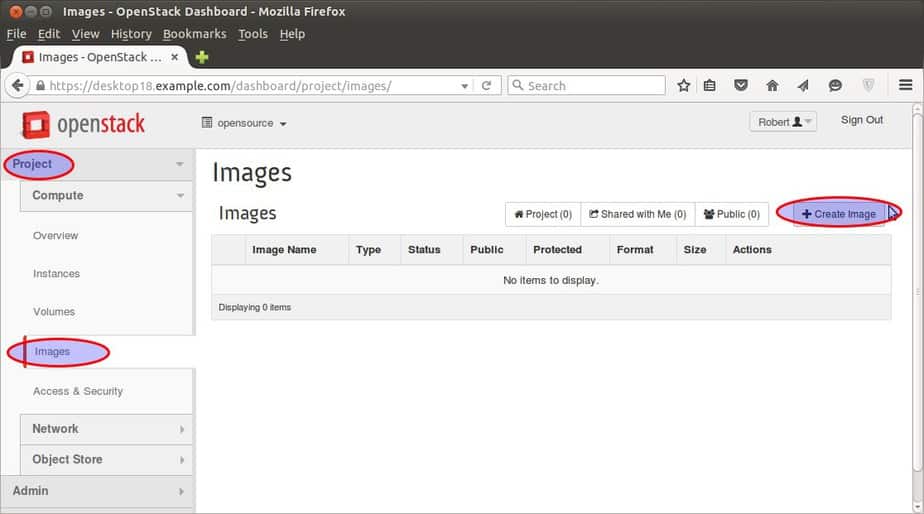
Task: Open the Help menu
Action: [292, 34]
